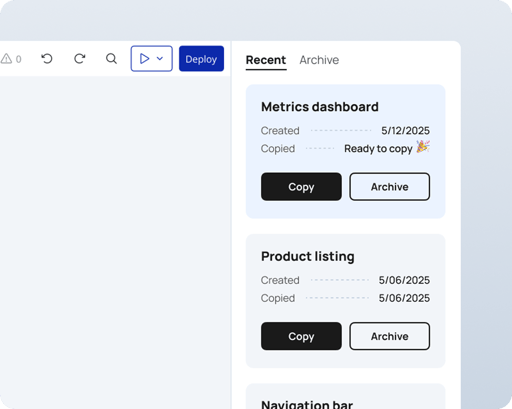This screenshot has width=512, height=409.
Task: Click Product listing's Copied date 5/06/2025
Action: [404, 298]
